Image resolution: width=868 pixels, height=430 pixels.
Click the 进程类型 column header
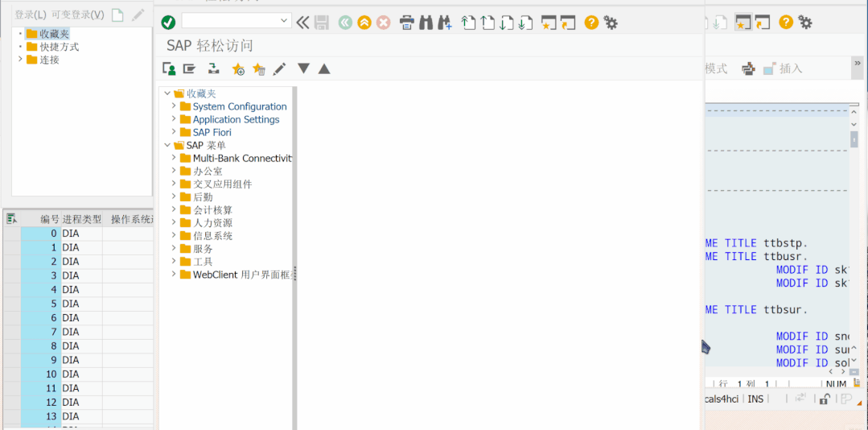[81, 220]
